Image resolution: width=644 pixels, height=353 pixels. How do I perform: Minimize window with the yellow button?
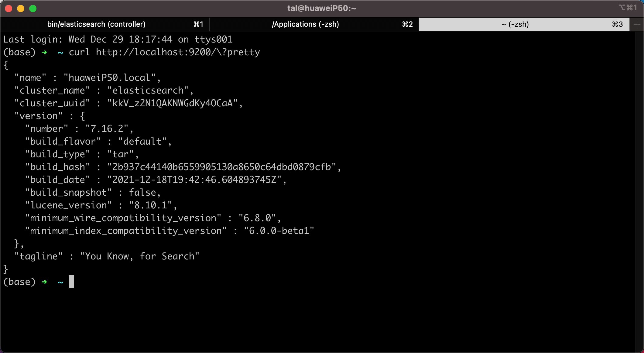(x=21, y=9)
